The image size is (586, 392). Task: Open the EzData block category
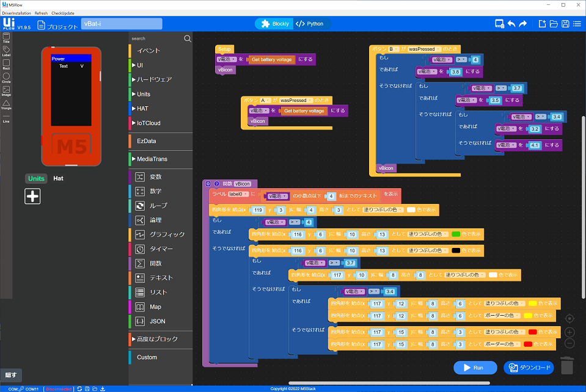(161, 141)
